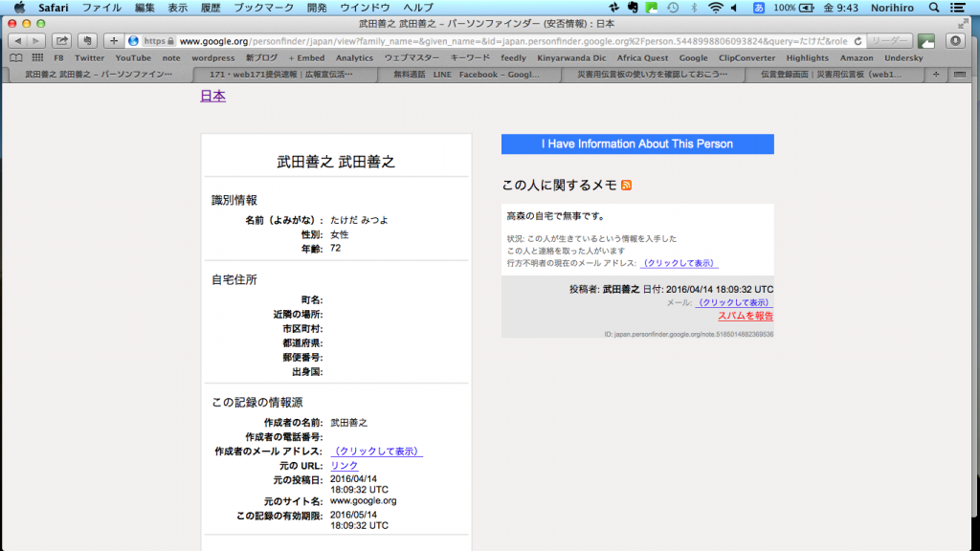The height and width of the screenshot is (551, 980).
Task: Open the Africa Quest bookmark
Action: [642, 58]
